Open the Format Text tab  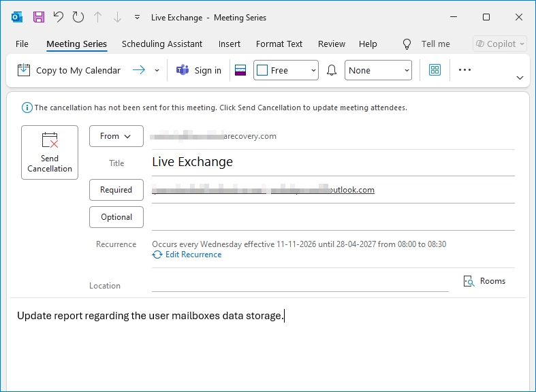click(279, 44)
